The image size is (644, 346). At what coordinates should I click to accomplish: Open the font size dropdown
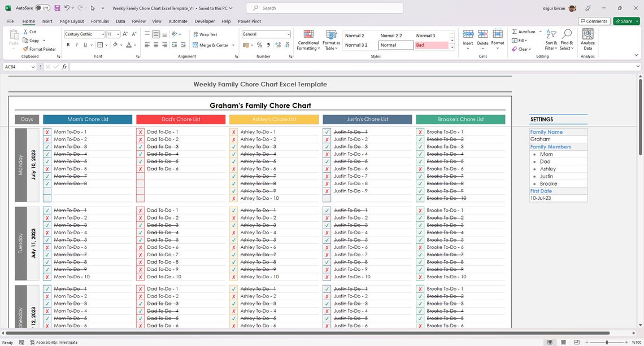(x=117, y=34)
